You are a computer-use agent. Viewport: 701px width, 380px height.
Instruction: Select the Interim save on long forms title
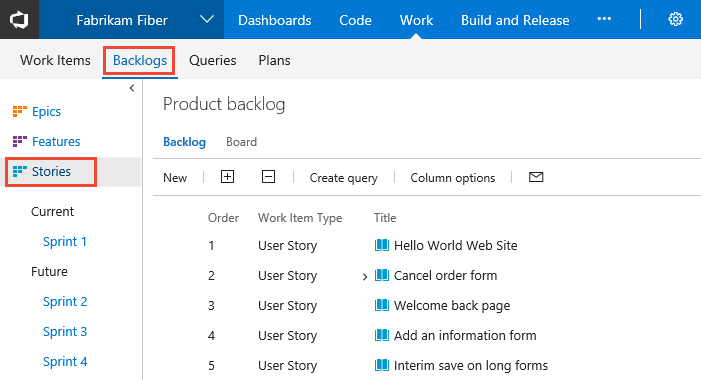[471, 365]
